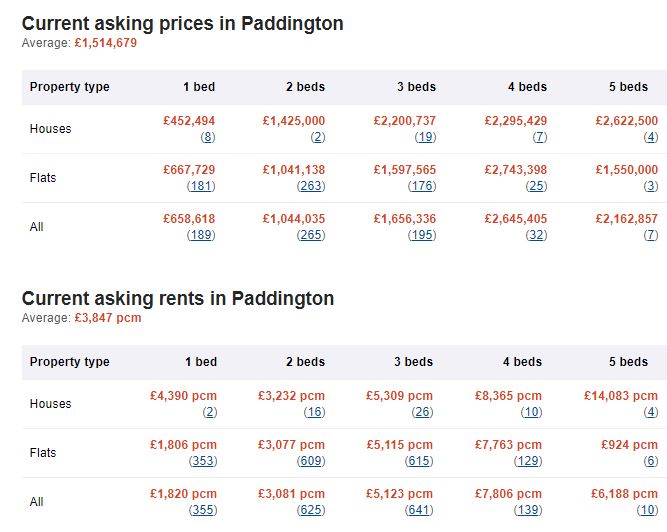The width and height of the screenshot is (667, 532).
Task: Click the 609 count for 2 bed flat rentals
Action: tap(311, 461)
